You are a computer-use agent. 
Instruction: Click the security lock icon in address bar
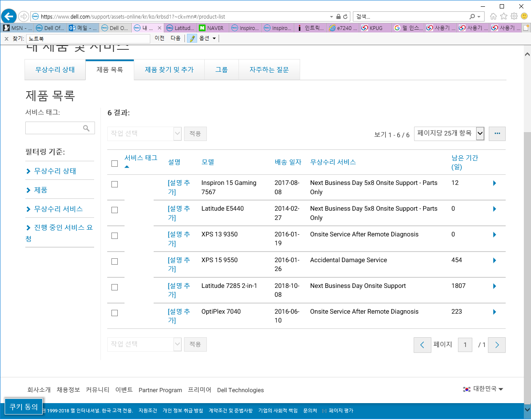tap(338, 16)
